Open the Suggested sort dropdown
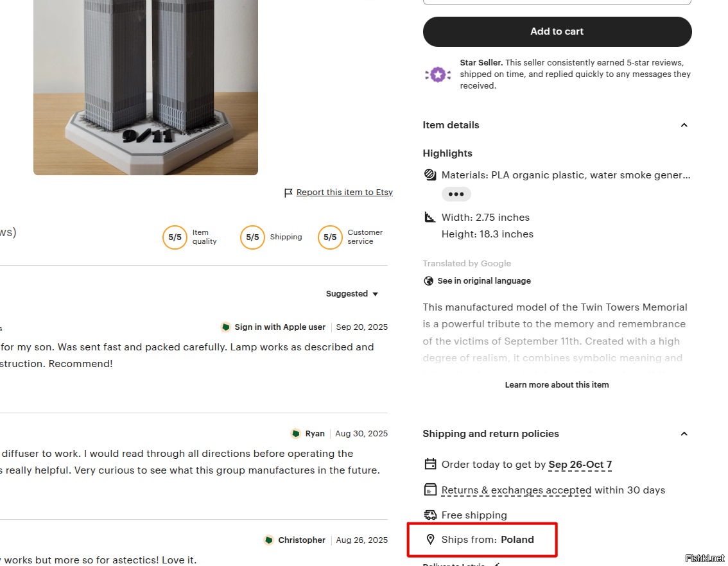 [352, 294]
